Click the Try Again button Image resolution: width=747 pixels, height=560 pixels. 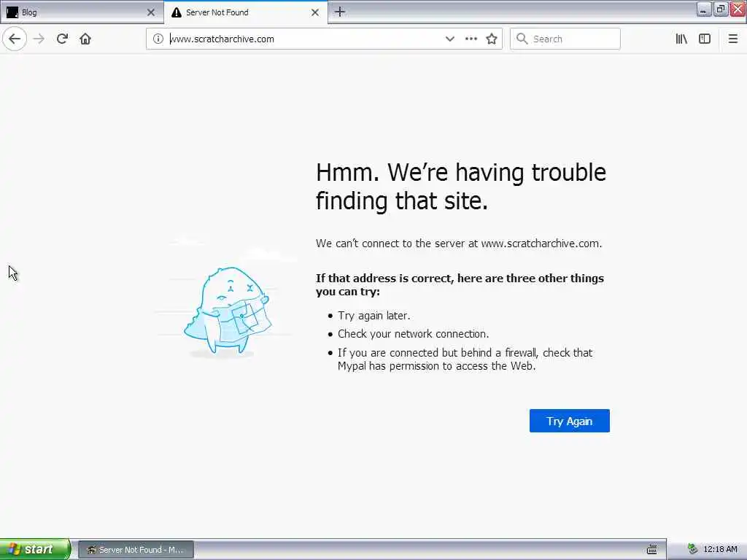point(569,421)
